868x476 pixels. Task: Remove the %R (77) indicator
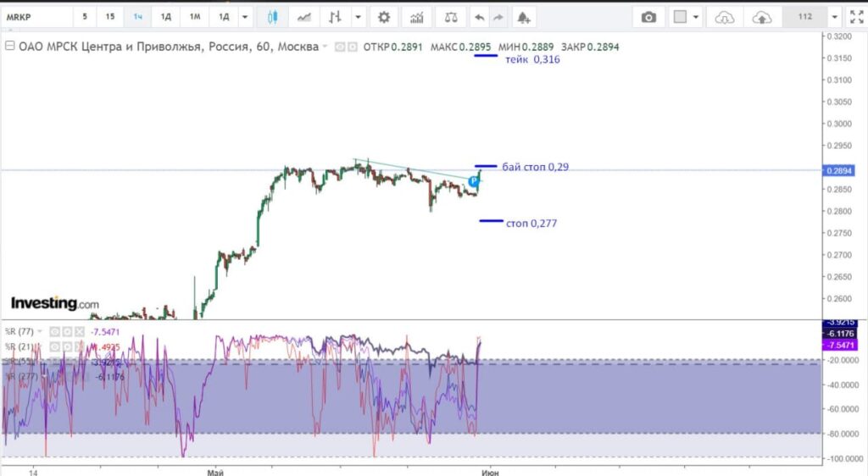(79, 332)
